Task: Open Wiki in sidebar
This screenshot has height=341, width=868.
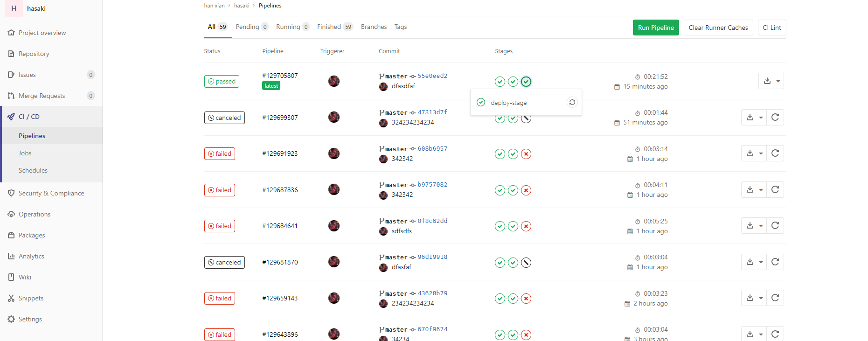Action: (x=25, y=277)
